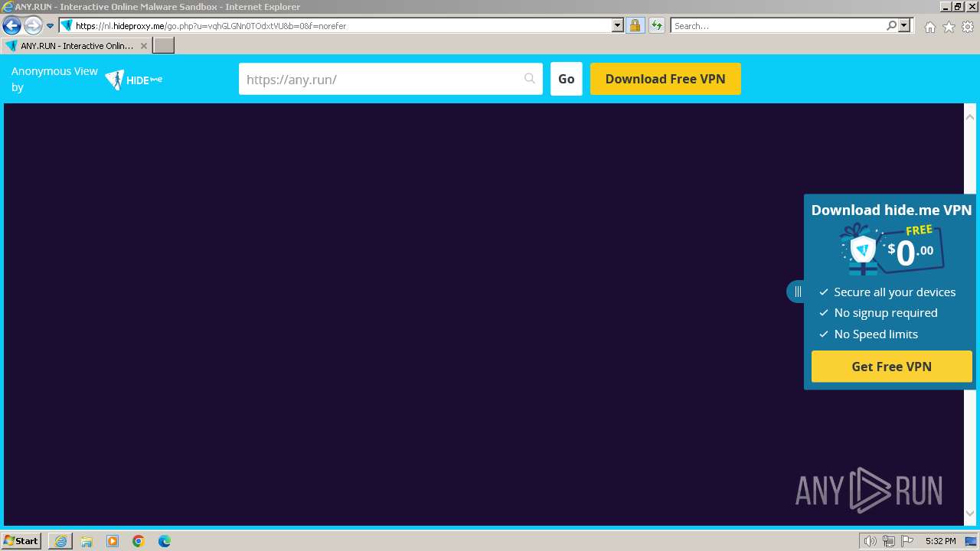Close the ANY.RUN browser tab
This screenshot has width=980, height=551.
(143, 46)
